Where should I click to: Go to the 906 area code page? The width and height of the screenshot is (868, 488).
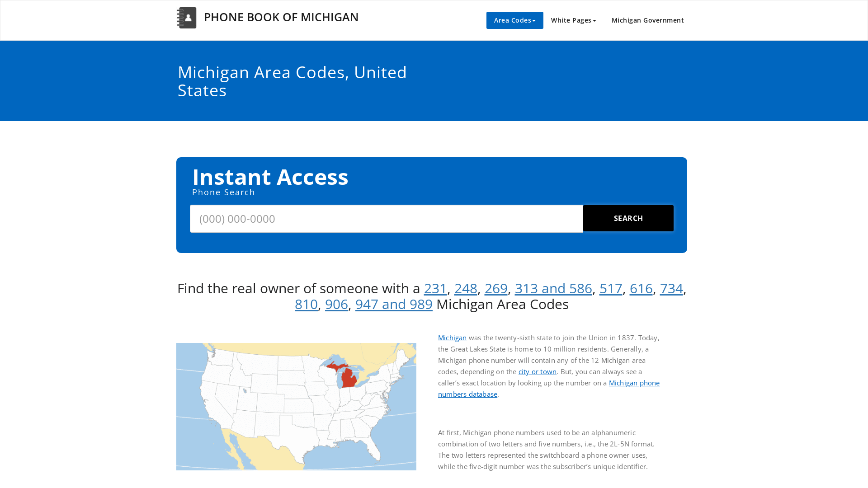coord(336,304)
